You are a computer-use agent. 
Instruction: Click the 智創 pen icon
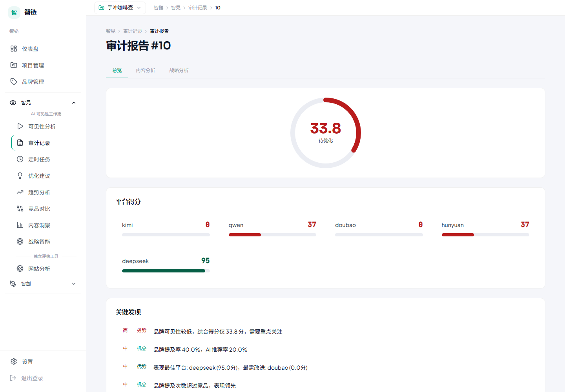click(x=13, y=283)
